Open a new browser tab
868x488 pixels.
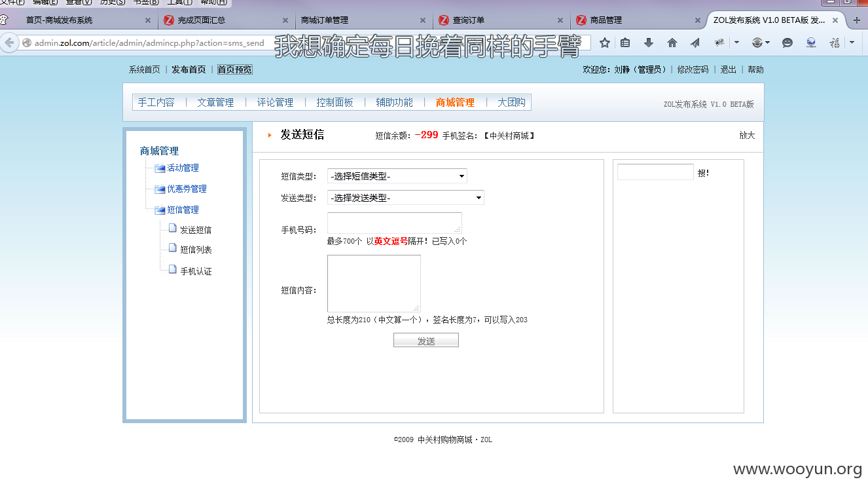[x=857, y=20]
